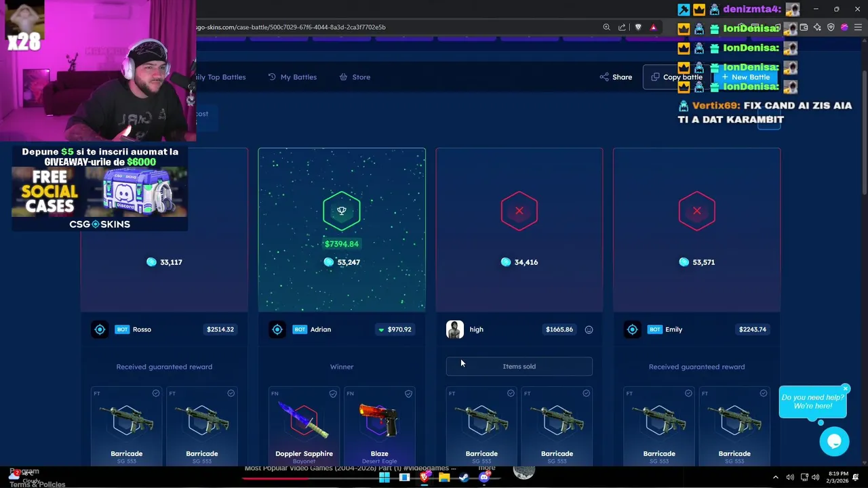Select the Blaze Desert Eagle item
Screen dimensions: 868x488
pyautogui.click(x=380, y=426)
